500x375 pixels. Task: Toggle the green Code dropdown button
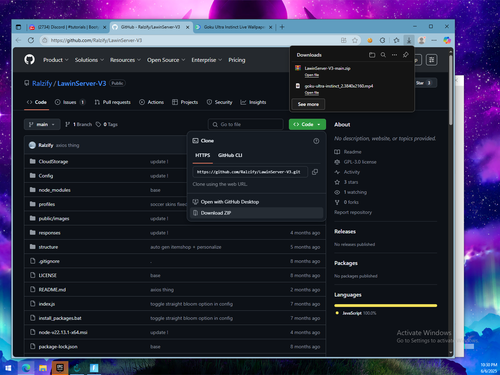point(307,124)
